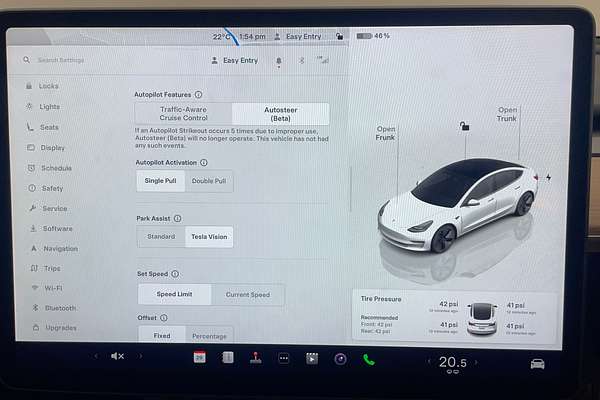This screenshot has width=600, height=400.
Task: Click Open Frunk button
Action: pos(385,133)
